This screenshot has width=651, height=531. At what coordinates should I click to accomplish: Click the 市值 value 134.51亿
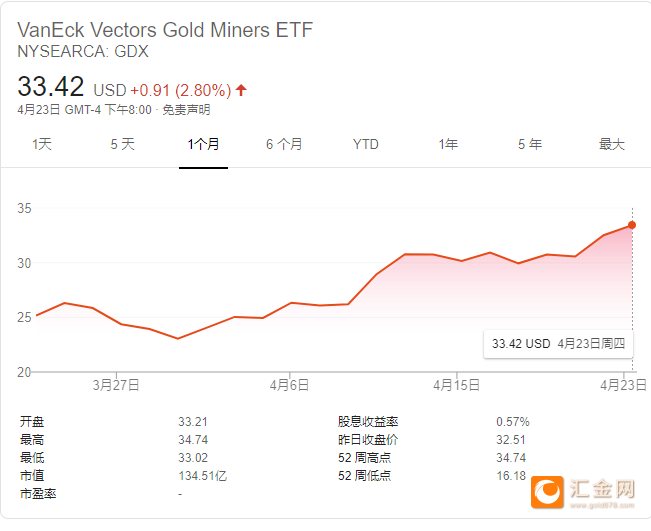coord(202,475)
